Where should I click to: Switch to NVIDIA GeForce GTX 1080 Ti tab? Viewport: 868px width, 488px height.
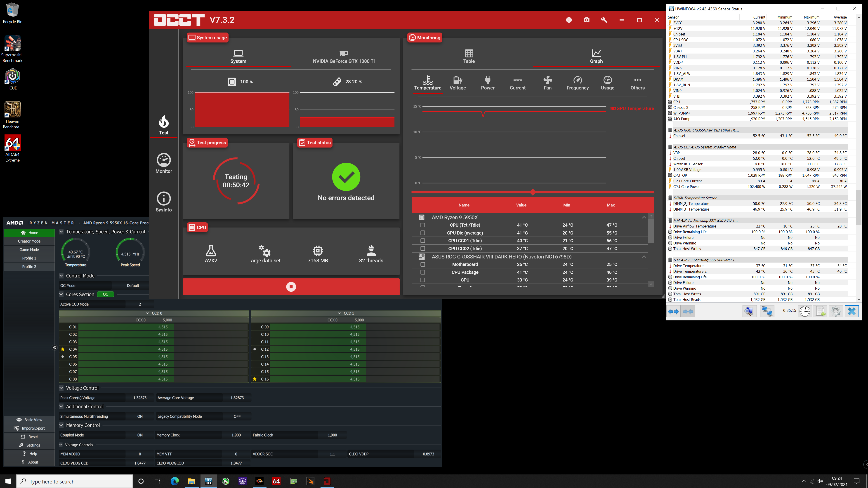click(344, 56)
